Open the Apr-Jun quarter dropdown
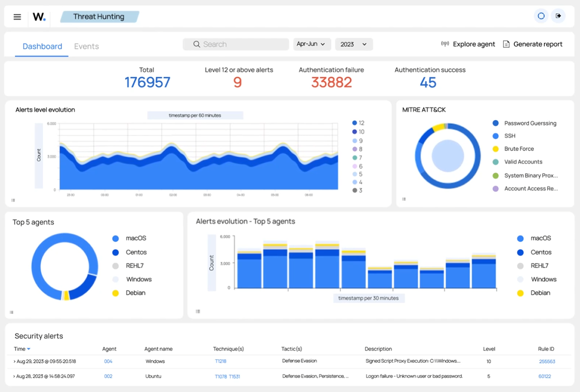The height and width of the screenshot is (392, 580). coord(312,44)
